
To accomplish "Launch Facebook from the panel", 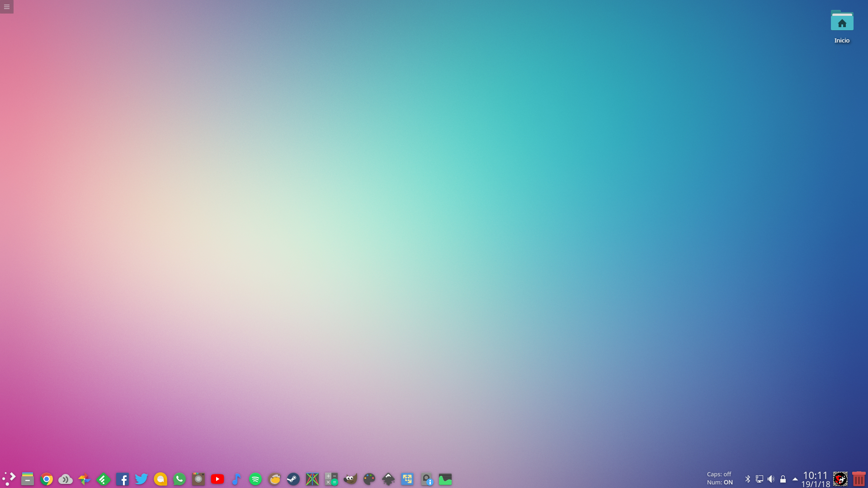I will pos(123,479).
